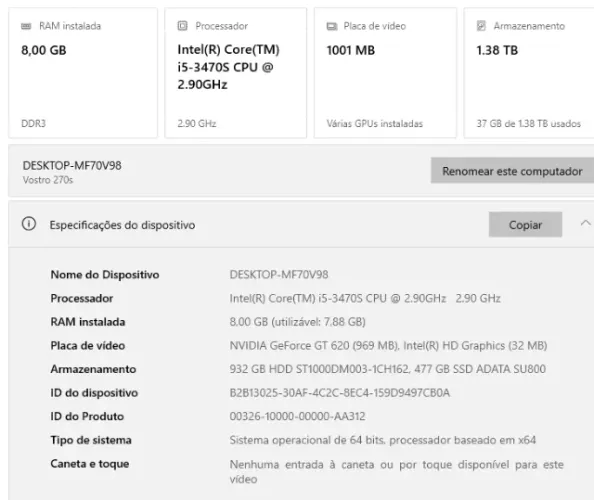Copy device specifications with Copiar button
Screen dimensions: 594x500
(525, 225)
